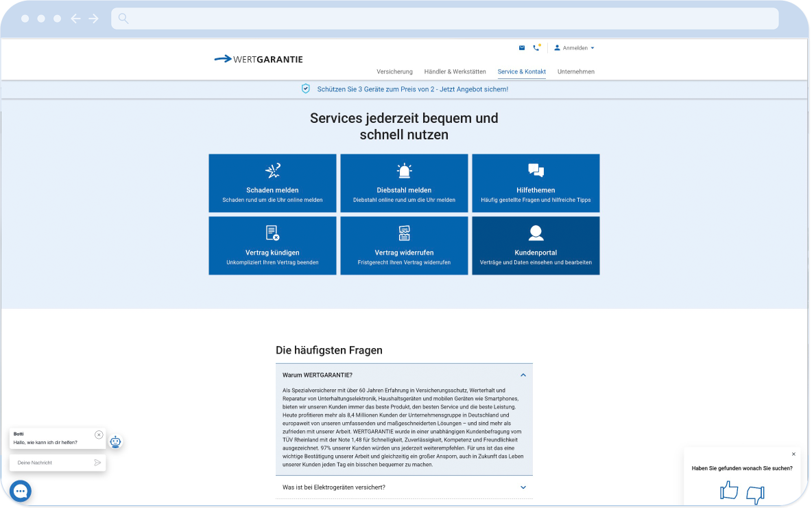
Task: Click the Vertrag kündigen document icon
Action: coord(272,233)
